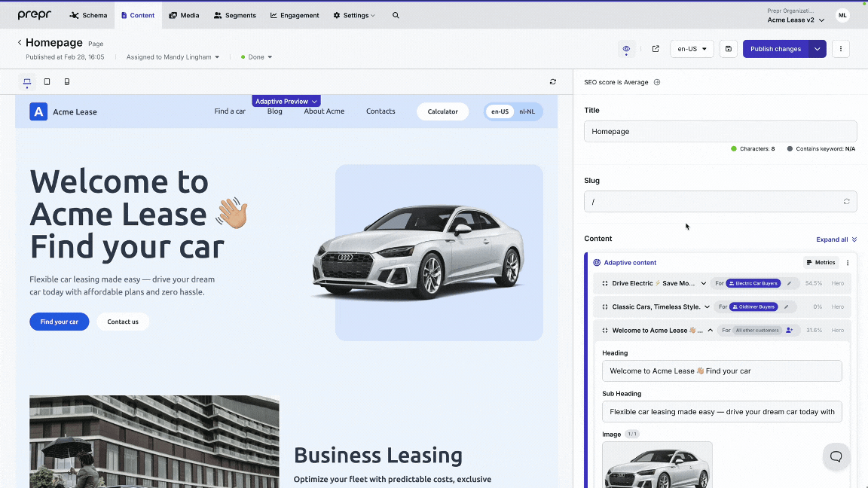Open the Adaptive content options menu
The image size is (868, 488).
click(848, 263)
